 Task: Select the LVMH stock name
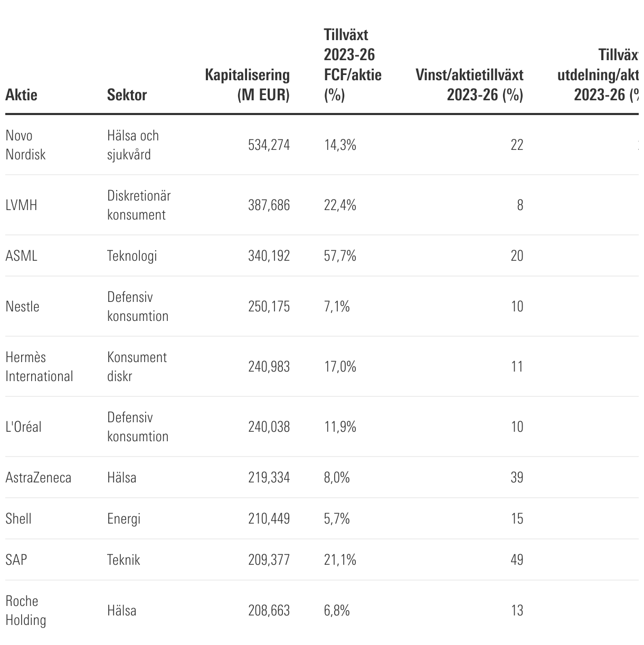tap(21, 205)
